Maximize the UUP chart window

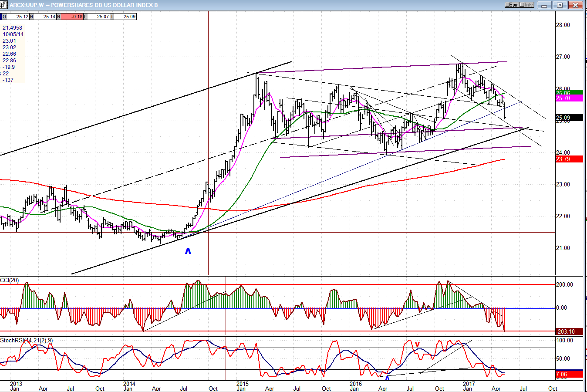[x=560, y=5]
